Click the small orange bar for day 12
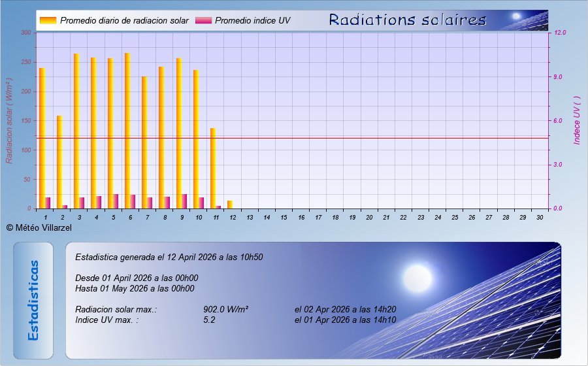588x366 pixels. point(229,205)
